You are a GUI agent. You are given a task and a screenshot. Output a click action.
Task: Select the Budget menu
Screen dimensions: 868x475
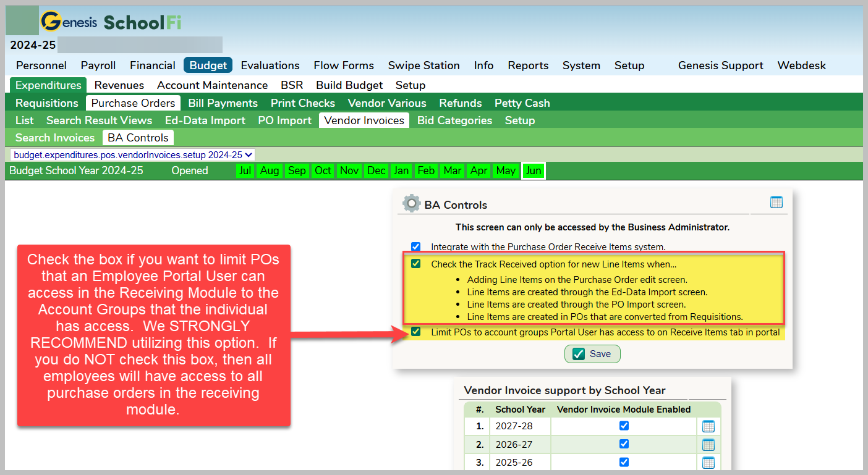coord(208,65)
